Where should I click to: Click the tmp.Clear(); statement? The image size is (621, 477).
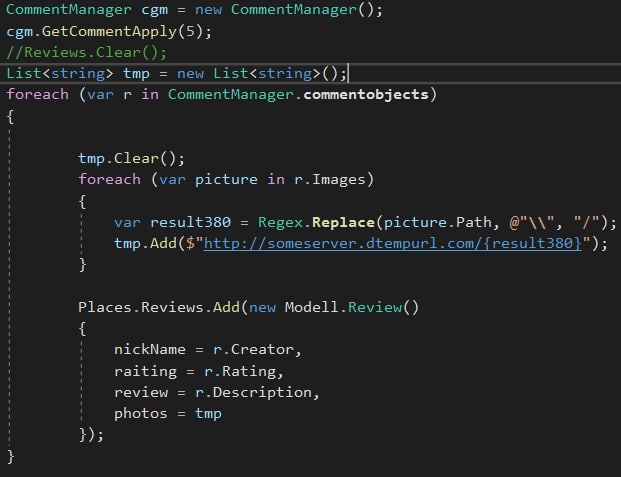point(131,158)
